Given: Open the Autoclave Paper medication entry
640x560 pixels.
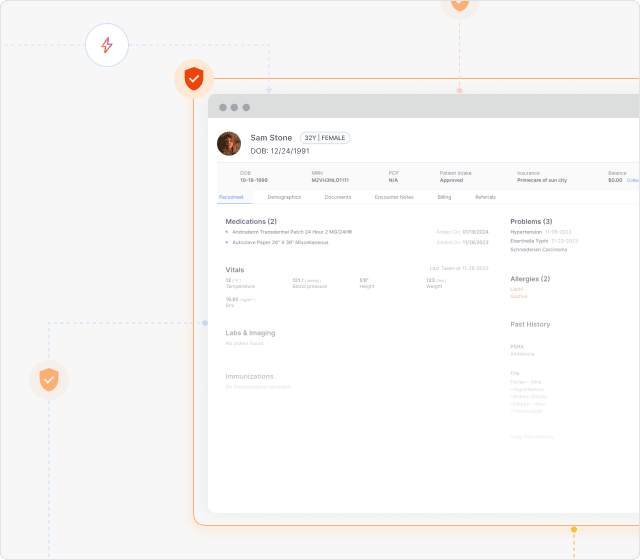Looking at the screenshot, I should point(280,242).
